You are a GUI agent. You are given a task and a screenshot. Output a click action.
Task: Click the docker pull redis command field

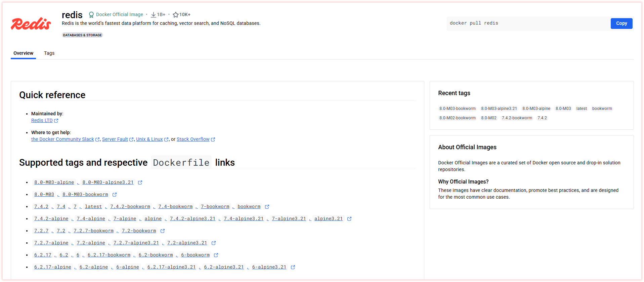(x=529, y=23)
